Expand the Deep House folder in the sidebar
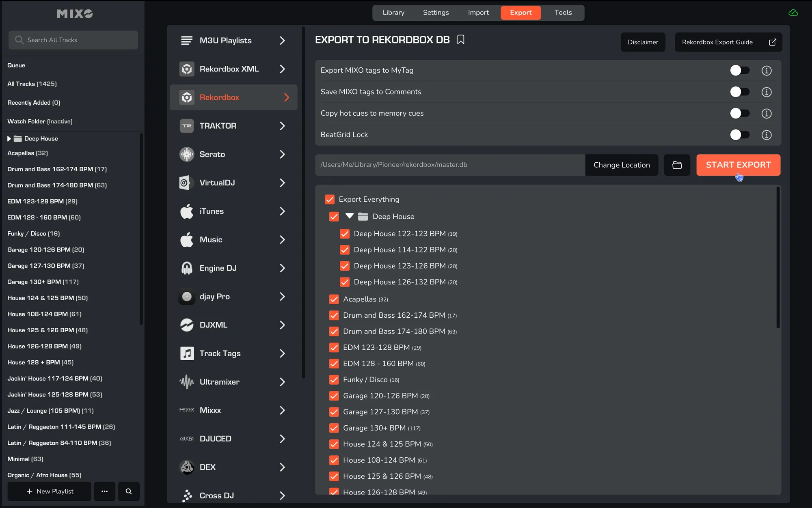812x508 pixels. click(9, 139)
